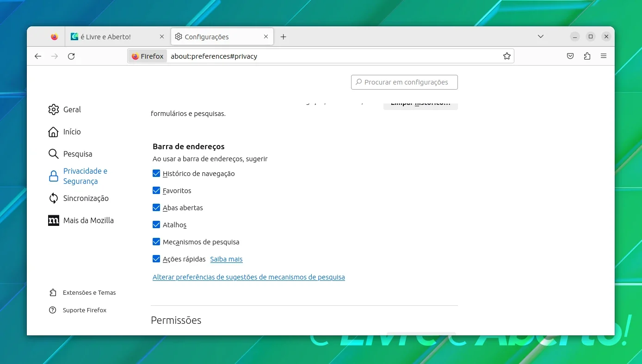The image size is (642, 364).
Task: Switch to 'é Livre e Aberto!' tab
Action: tap(117, 37)
